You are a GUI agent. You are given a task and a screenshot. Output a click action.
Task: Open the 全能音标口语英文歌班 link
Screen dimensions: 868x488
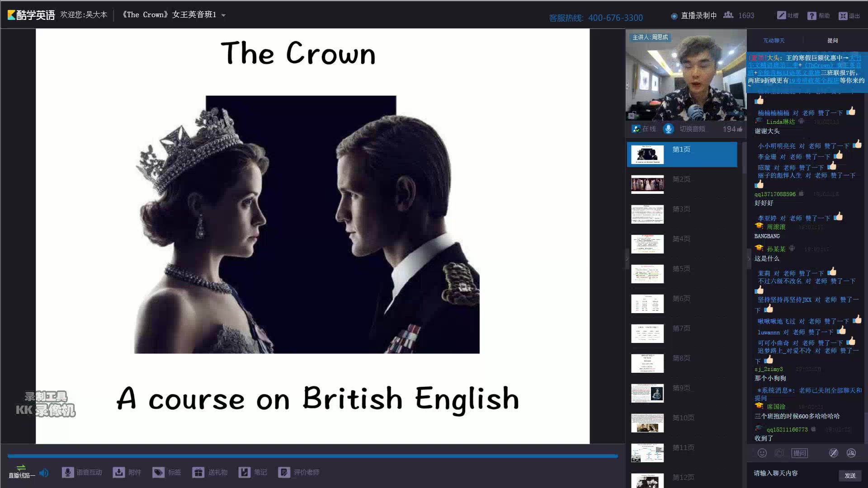(789, 73)
